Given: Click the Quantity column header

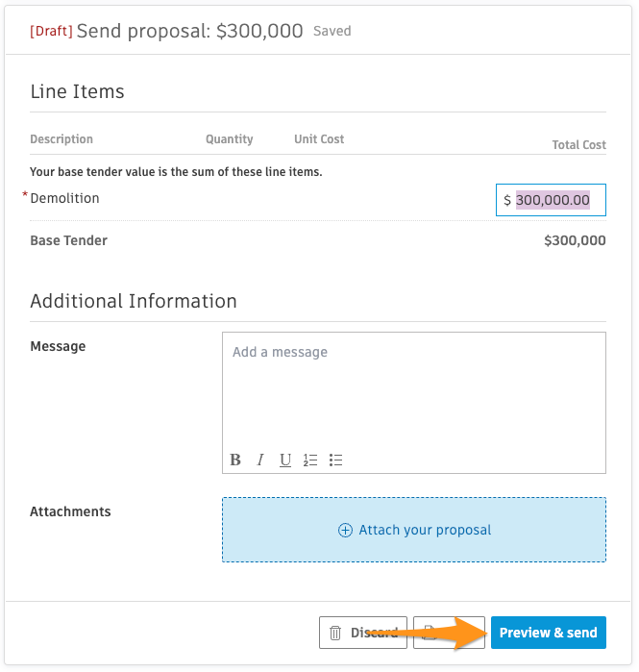Looking at the screenshot, I should [x=229, y=139].
